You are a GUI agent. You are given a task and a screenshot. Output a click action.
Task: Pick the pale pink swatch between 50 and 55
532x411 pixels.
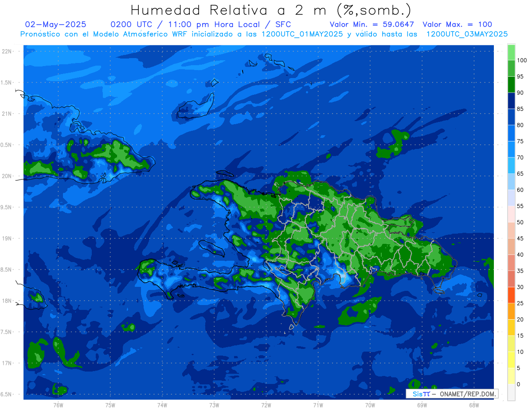point(511,214)
